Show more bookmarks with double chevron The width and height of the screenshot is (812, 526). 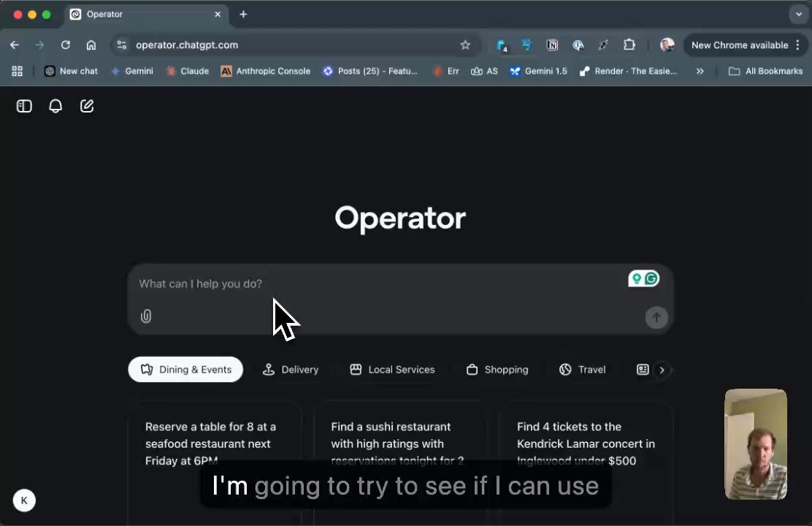tap(700, 71)
